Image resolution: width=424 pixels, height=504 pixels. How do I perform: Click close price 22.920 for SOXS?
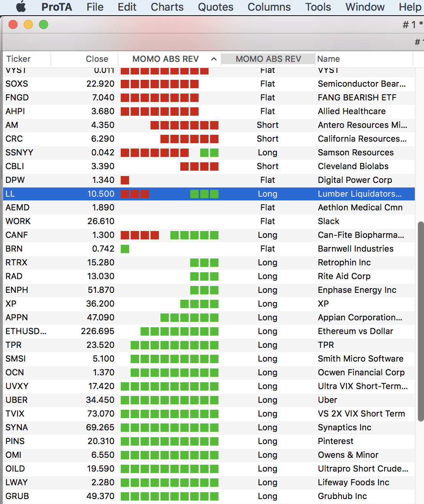click(x=100, y=84)
